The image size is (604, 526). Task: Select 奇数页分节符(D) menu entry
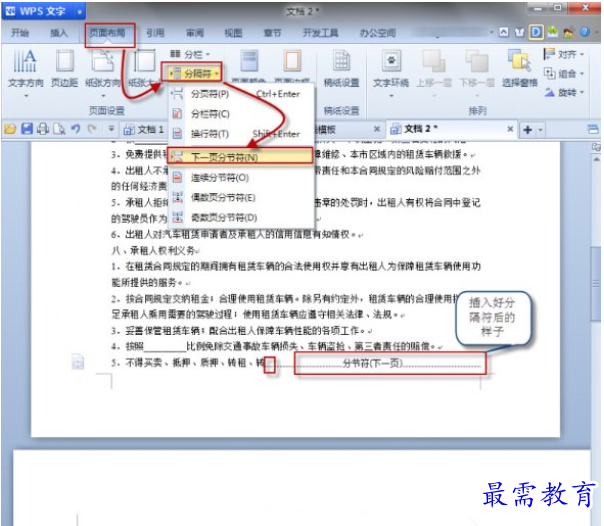click(242, 218)
